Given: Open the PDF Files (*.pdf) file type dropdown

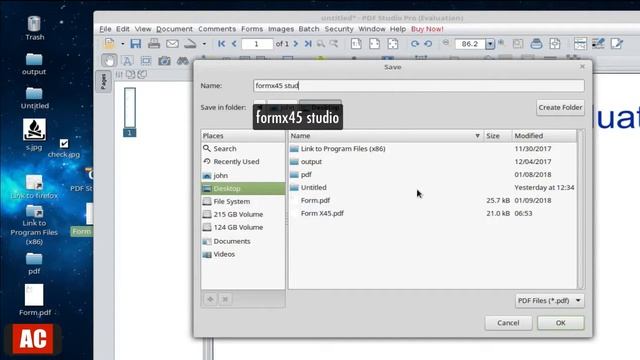Looking at the screenshot, I should coord(549,300).
